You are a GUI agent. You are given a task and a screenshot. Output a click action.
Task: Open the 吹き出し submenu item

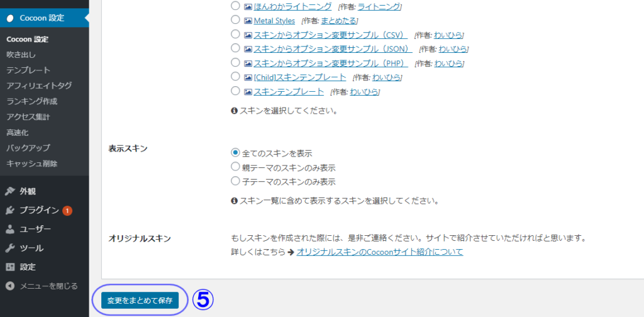(x=21, y=55)
